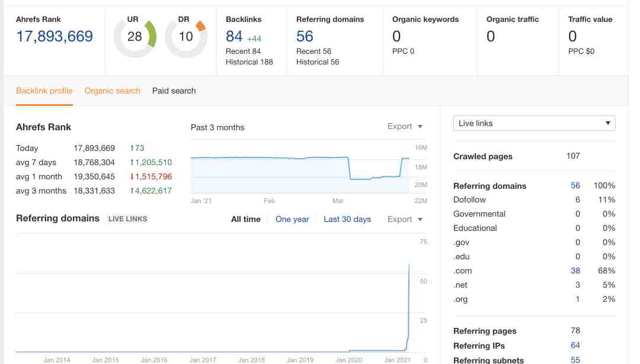Image resolution: width=640 pixels, height=364 pixels.
Task: Click the .com 68% percentage
Action: [x=607, y=270]
